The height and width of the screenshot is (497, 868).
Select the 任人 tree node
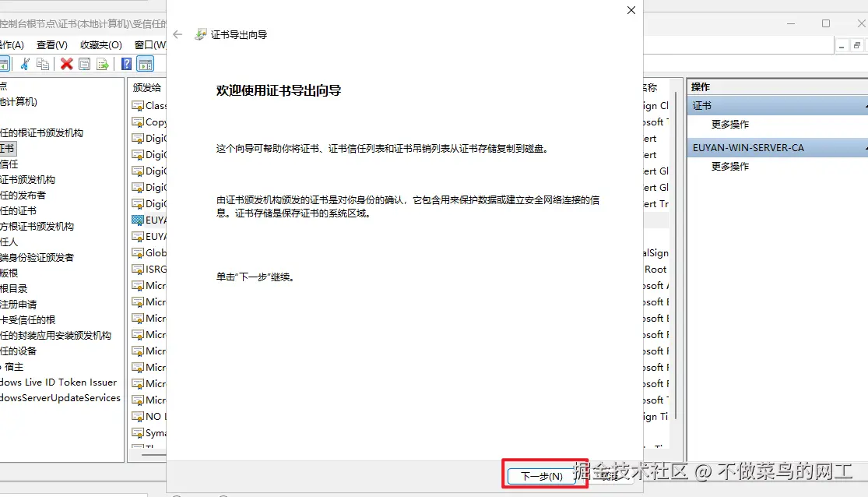point(9,241)
